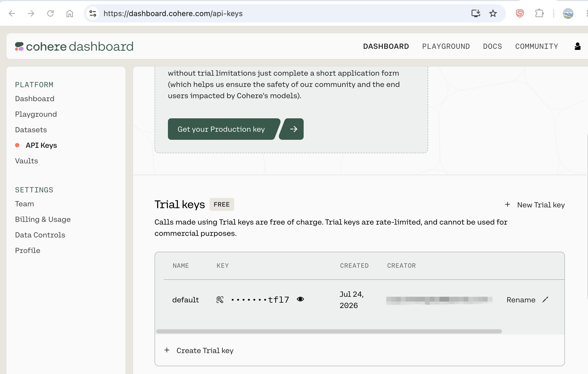Install the page as an app

coord(476,13)
